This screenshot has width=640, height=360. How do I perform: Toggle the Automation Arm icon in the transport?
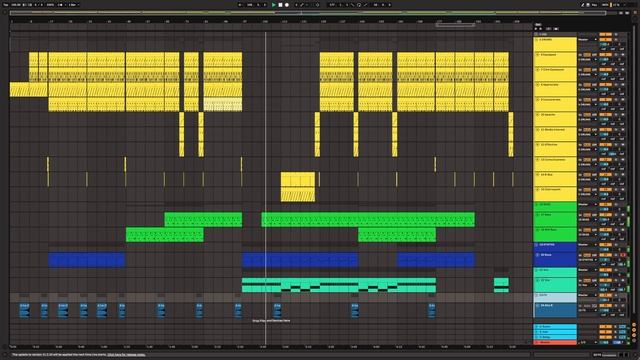point(302,5)
